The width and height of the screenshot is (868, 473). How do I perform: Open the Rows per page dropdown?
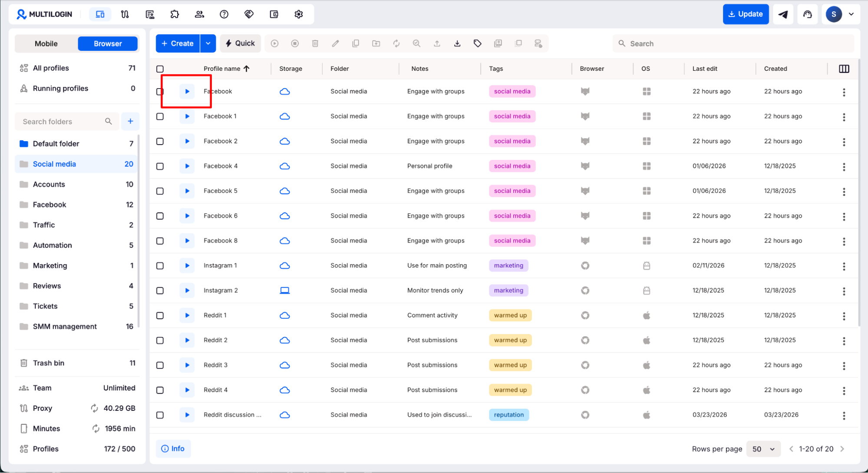(x=763, y=449)
